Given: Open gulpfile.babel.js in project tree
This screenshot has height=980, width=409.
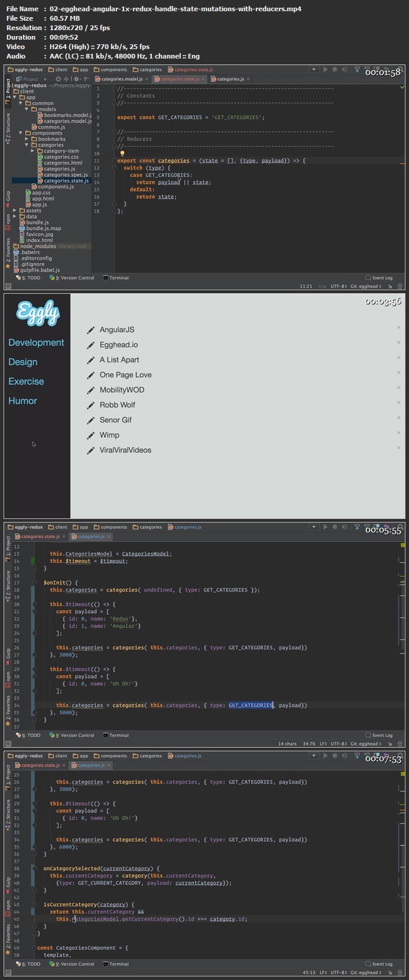Looking at the screenshot, I should coord(37,270).
